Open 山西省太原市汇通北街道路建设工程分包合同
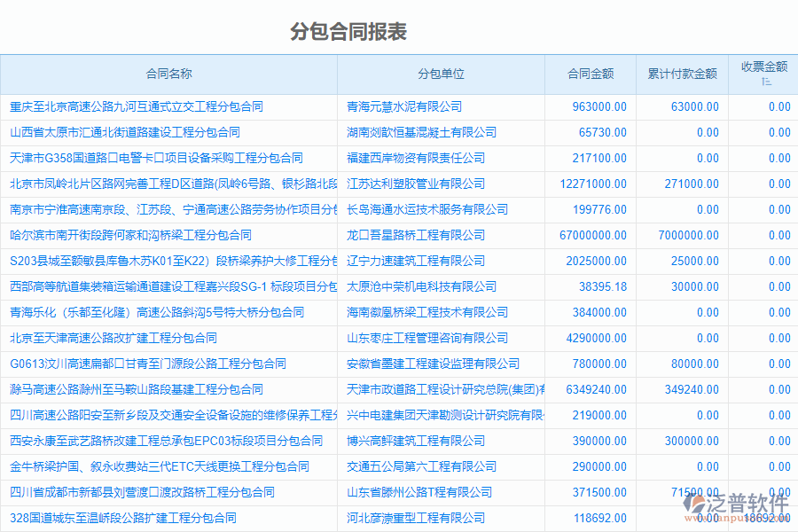Viewport: 798px width, 532px height. [123, 132]
